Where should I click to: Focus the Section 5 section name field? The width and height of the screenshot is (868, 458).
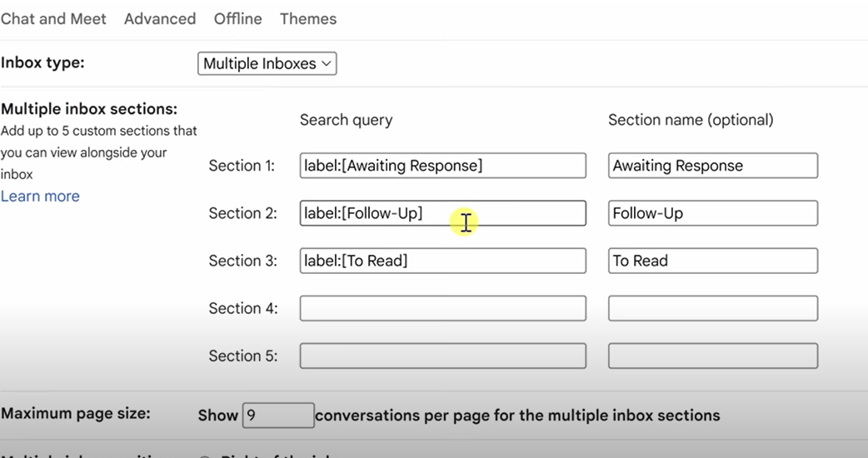pyautogui.click(x=712, y=356)
